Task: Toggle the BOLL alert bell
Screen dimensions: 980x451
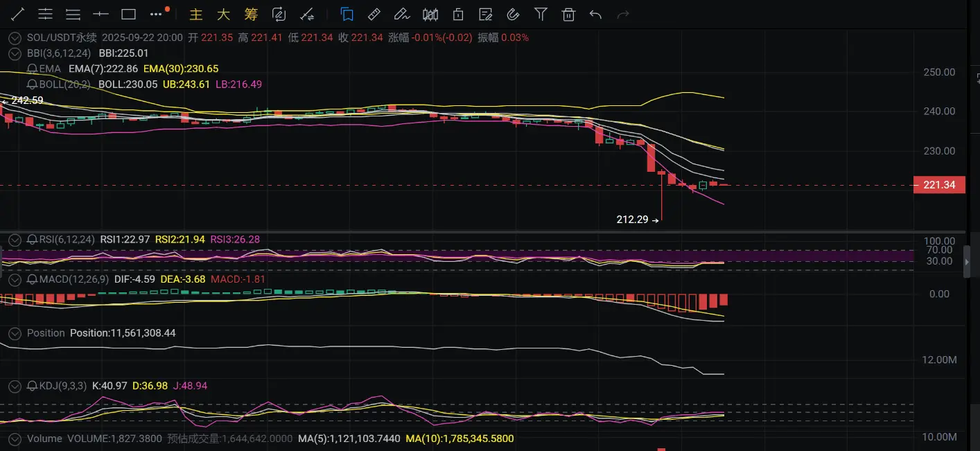Action: coord(32,84)
